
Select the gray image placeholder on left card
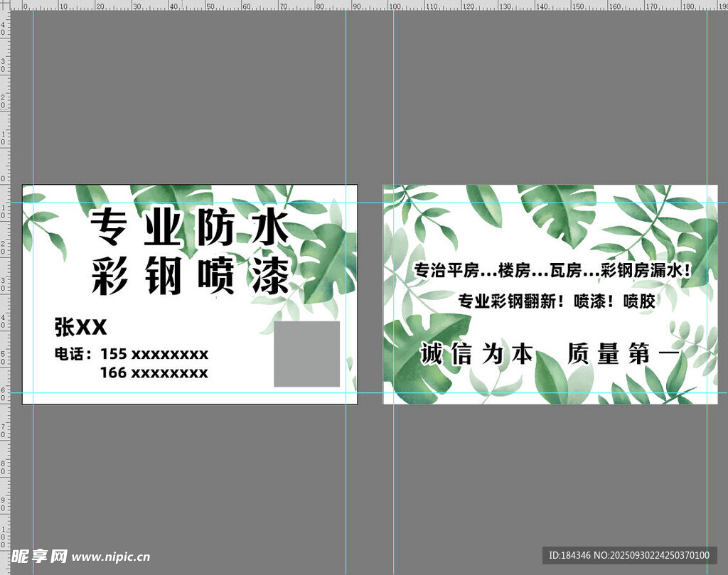click(306, 352)
